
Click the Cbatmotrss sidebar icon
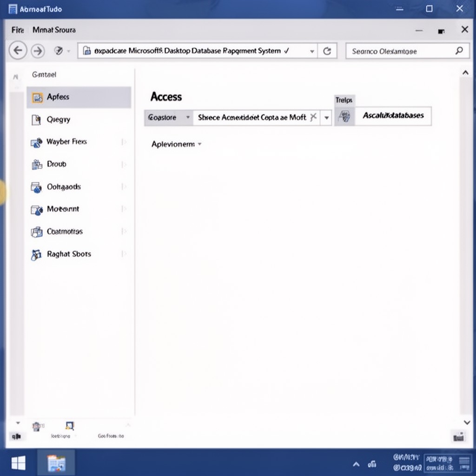point(37,232)
